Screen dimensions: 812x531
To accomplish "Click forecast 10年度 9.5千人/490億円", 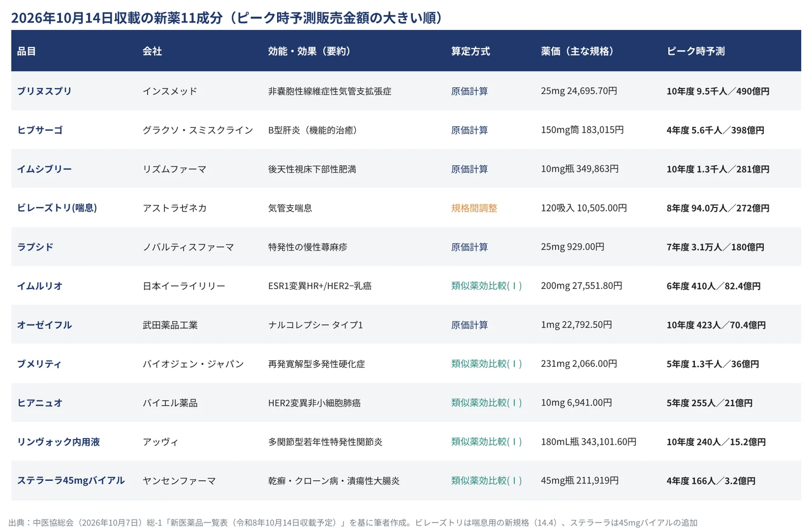I will tap(718, 91).
